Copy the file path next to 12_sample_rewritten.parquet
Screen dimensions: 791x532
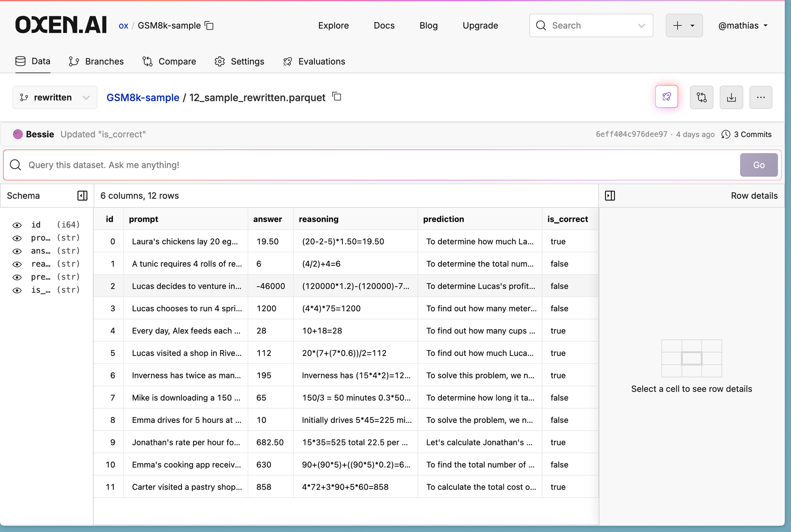[x=337, y=97]
